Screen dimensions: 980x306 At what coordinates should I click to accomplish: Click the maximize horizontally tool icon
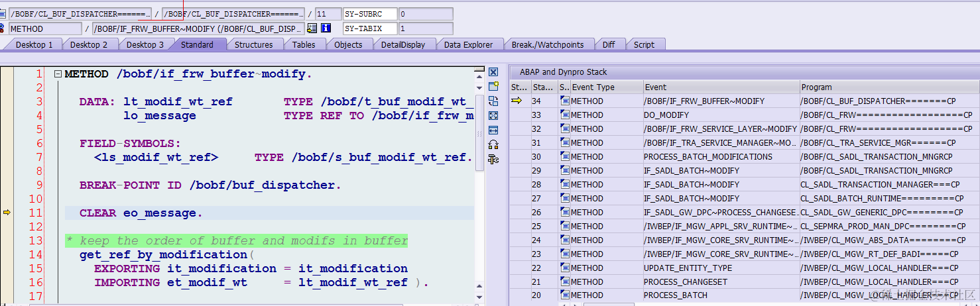[x=493, y=130]
